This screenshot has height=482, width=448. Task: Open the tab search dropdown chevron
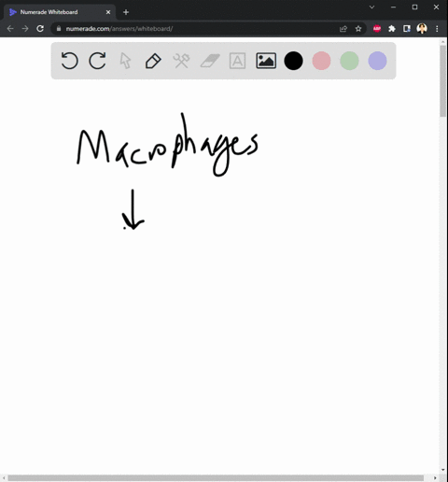[371, 7]
